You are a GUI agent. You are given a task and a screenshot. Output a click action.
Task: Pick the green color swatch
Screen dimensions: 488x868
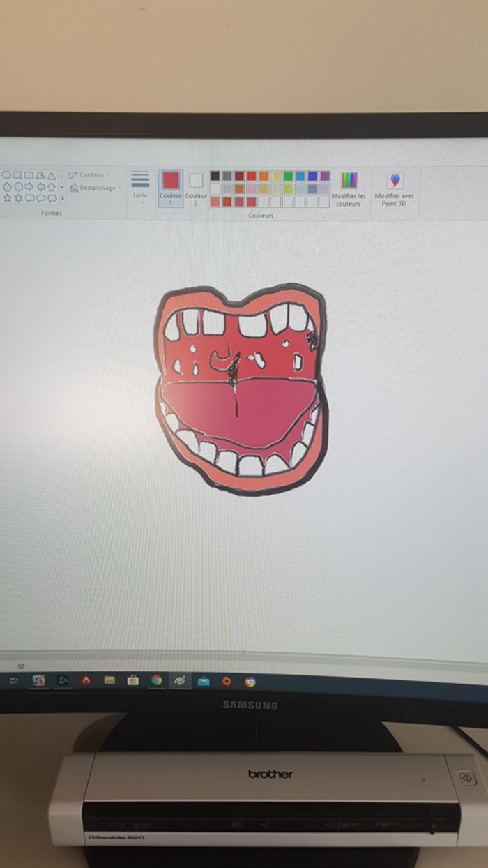point(288,176)
